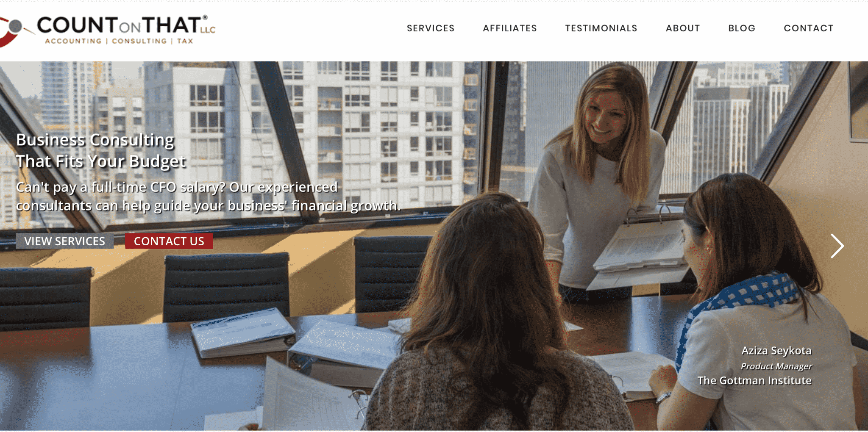
Task: Open the Services menu item
Action: pos(431,28)
